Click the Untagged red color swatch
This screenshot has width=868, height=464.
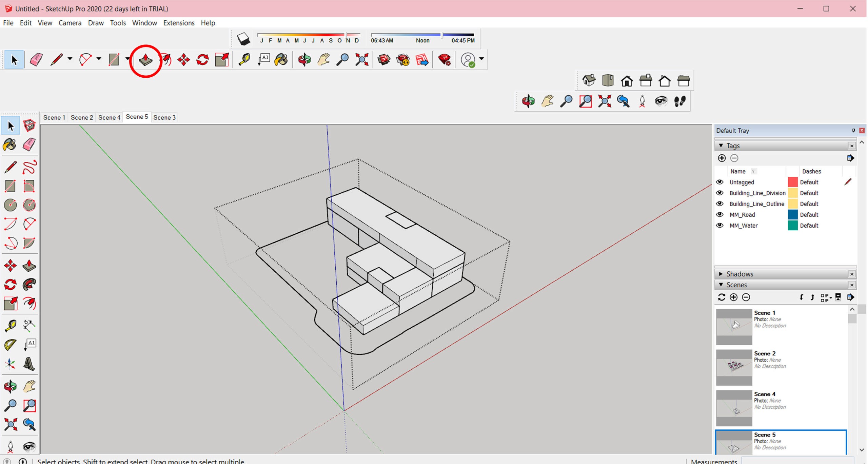[792, 182]
